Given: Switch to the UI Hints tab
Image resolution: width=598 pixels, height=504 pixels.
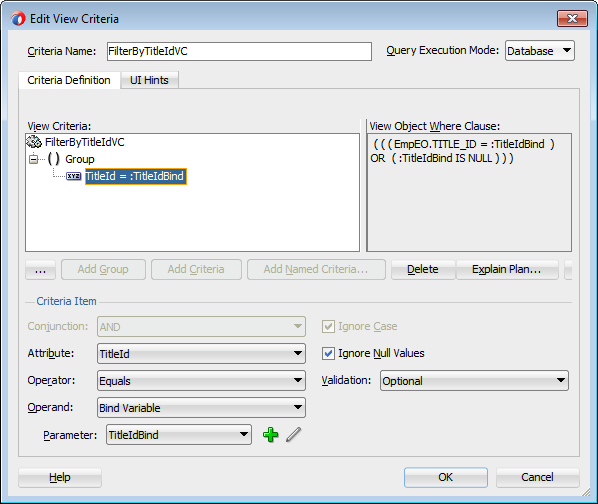Looking at the screenshot, I should coord(149,80).
